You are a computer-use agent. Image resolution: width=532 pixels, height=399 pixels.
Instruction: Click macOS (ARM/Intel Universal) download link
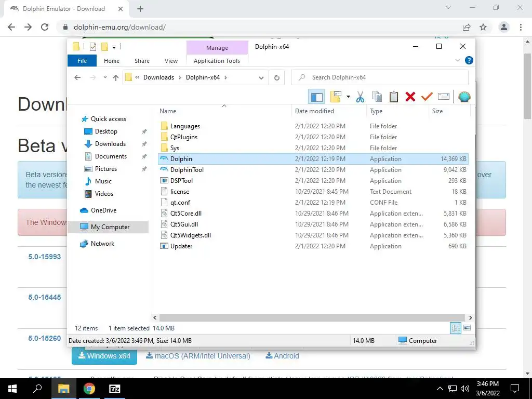(198, 356)
